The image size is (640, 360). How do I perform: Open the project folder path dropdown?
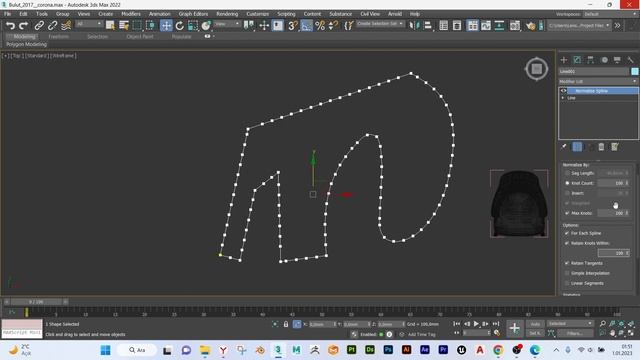click(x=579, y=25)
